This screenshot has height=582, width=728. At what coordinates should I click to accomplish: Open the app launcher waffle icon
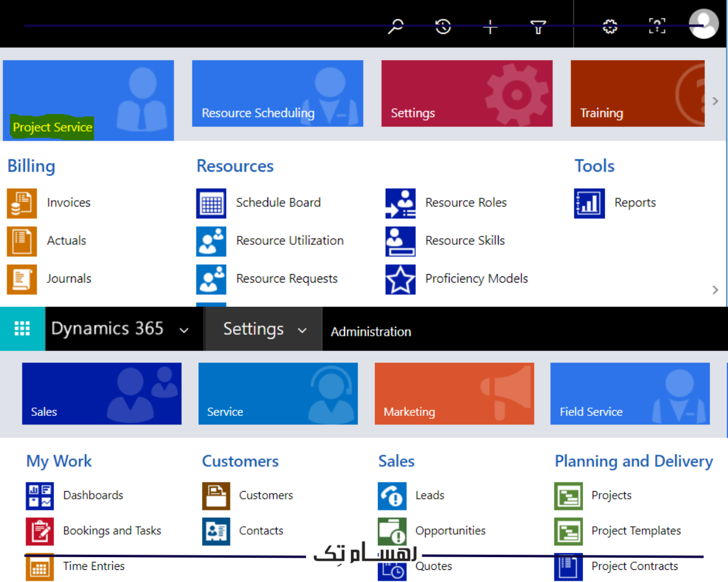[x=22, y=329]
